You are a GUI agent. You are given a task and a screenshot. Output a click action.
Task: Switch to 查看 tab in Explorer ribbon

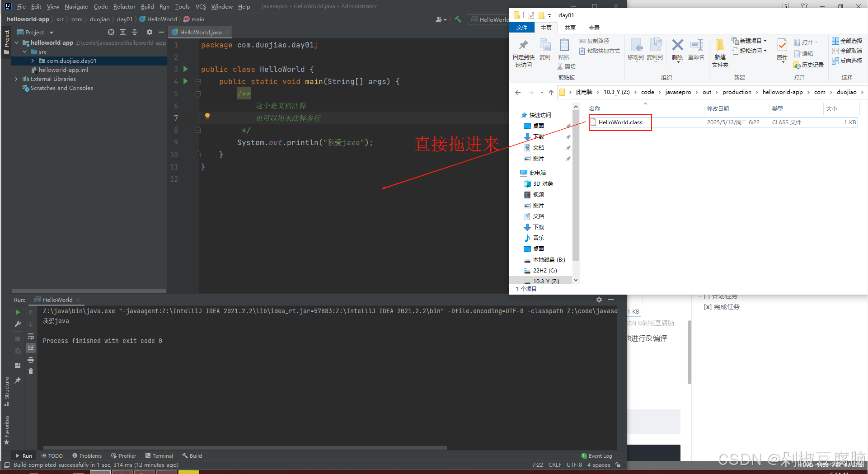pyautogui.click(x=594, y=28)
